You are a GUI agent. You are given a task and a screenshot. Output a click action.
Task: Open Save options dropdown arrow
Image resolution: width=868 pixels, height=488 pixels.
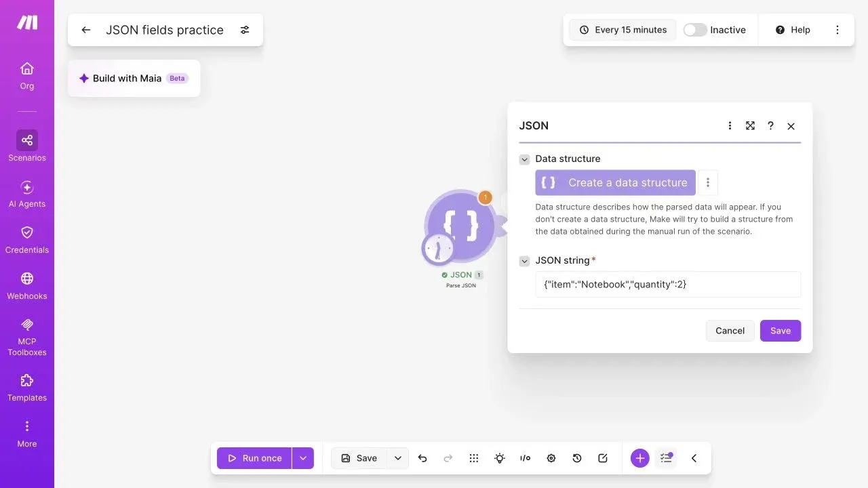(x=398, y=458)
